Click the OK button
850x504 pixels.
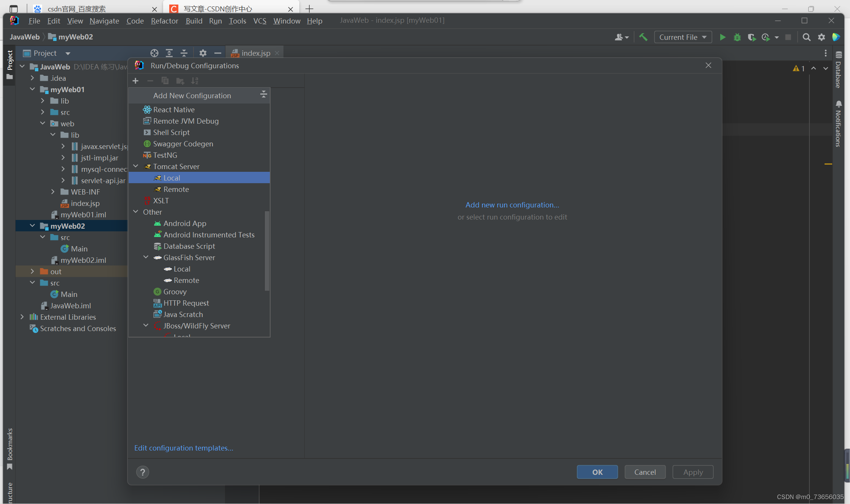(x=597, y=472)
